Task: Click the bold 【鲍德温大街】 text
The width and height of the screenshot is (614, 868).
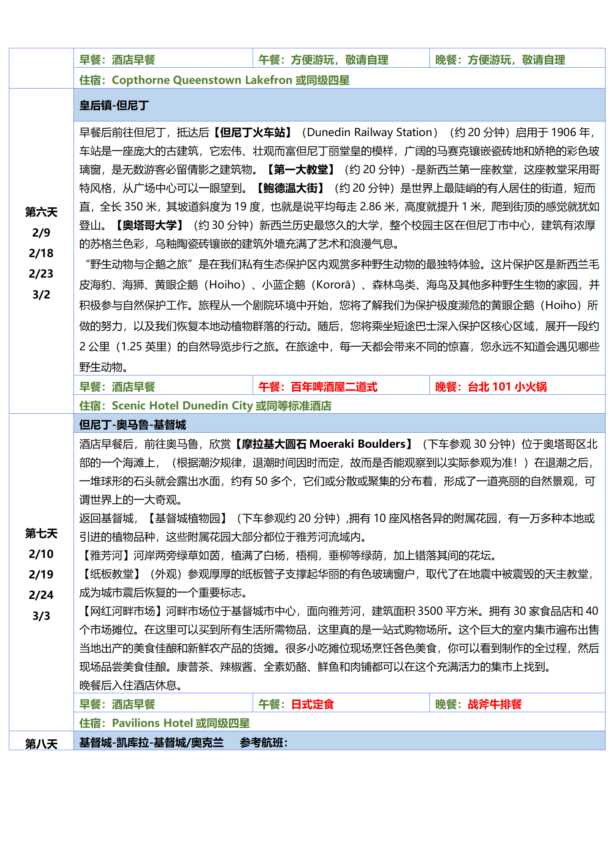Action: click(291, 188)
